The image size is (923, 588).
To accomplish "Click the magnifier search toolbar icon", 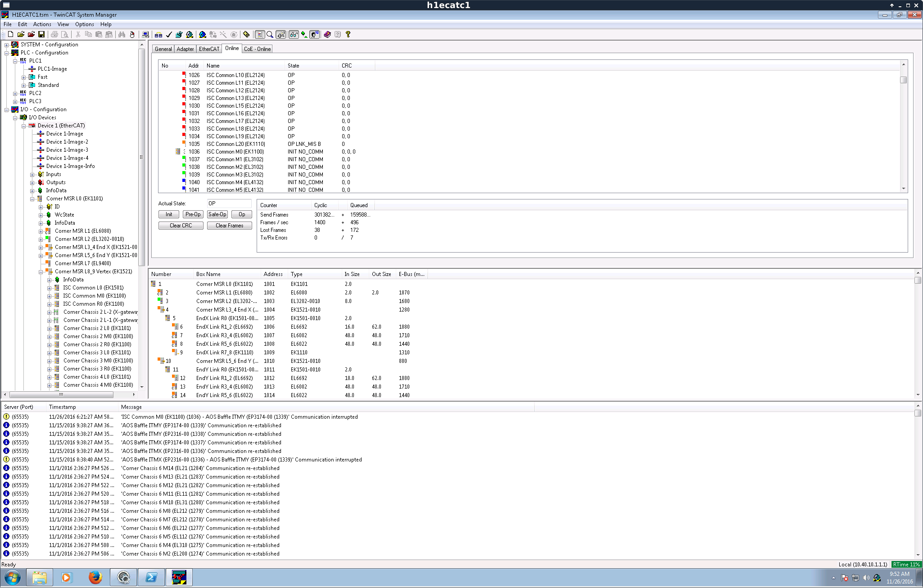I will tap(270, 34).
